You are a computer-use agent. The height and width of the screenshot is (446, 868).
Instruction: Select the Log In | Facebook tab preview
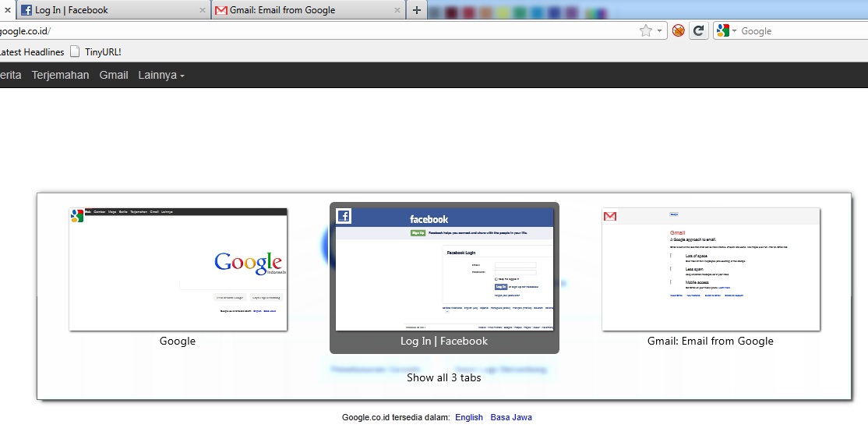point(444,278)
